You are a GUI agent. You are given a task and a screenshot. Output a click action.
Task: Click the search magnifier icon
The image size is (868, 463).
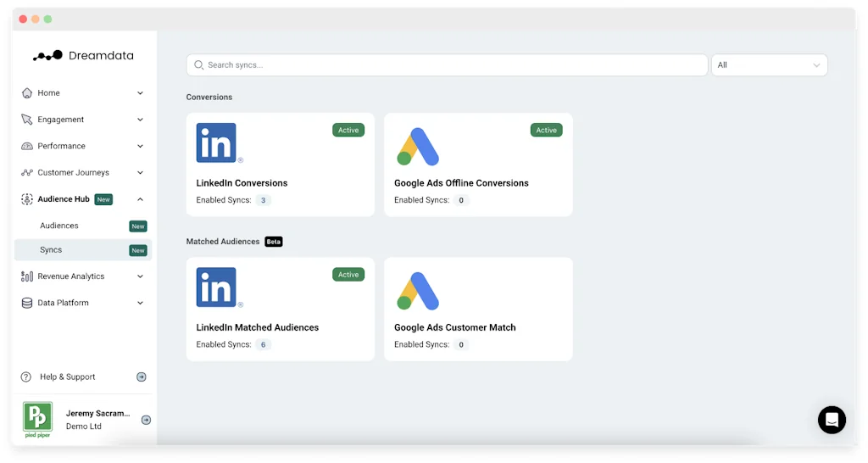[x=198, y=65]
